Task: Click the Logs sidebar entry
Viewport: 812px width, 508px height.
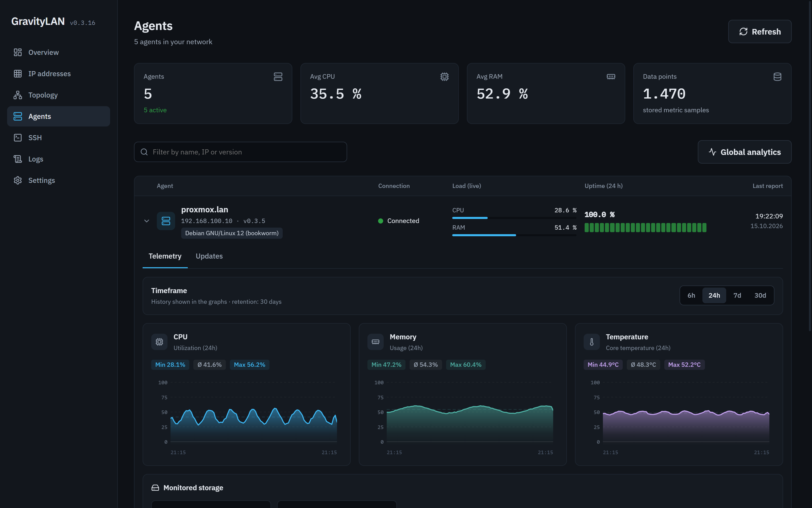Action: coord(58,159)
